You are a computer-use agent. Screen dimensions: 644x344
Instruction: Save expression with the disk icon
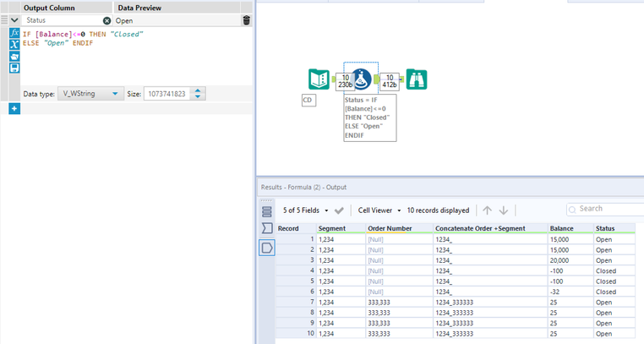[14, 68]
